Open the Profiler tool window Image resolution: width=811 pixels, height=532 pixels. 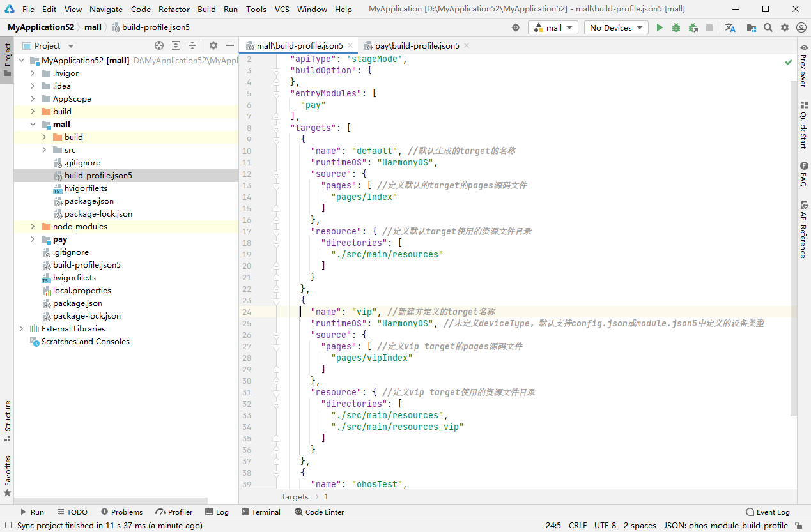tap(174, 512)
